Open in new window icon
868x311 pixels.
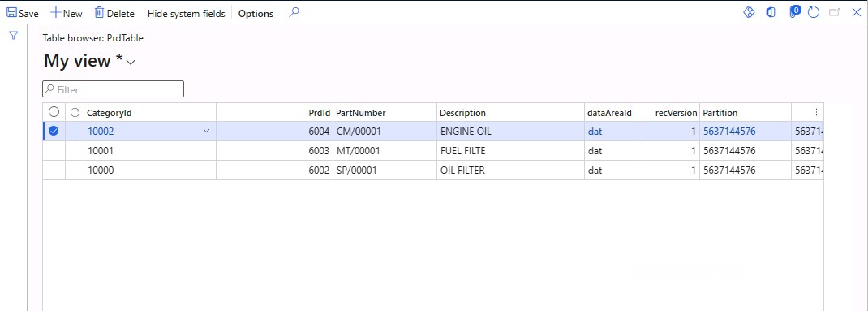(x=834, y=12)
